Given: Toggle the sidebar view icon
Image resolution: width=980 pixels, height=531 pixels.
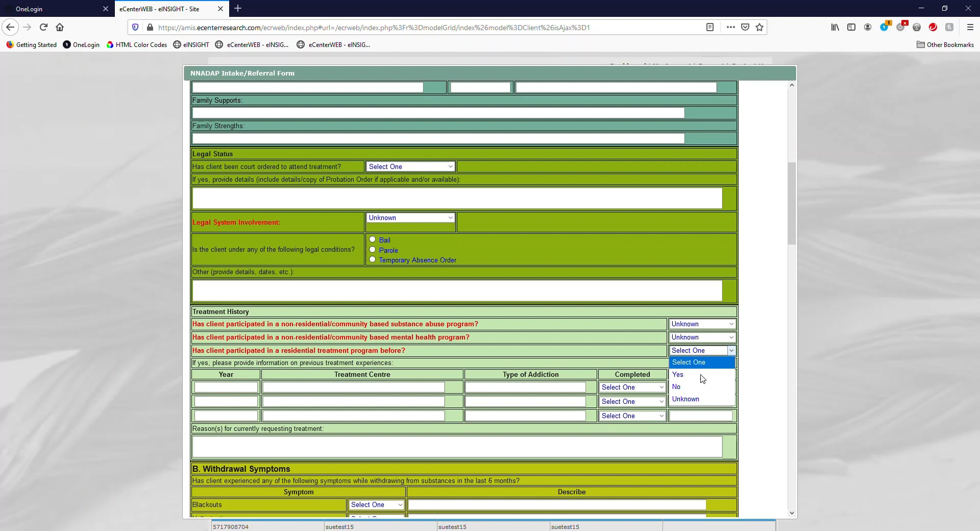Looking at the screenshot, I should pos(851,27).
